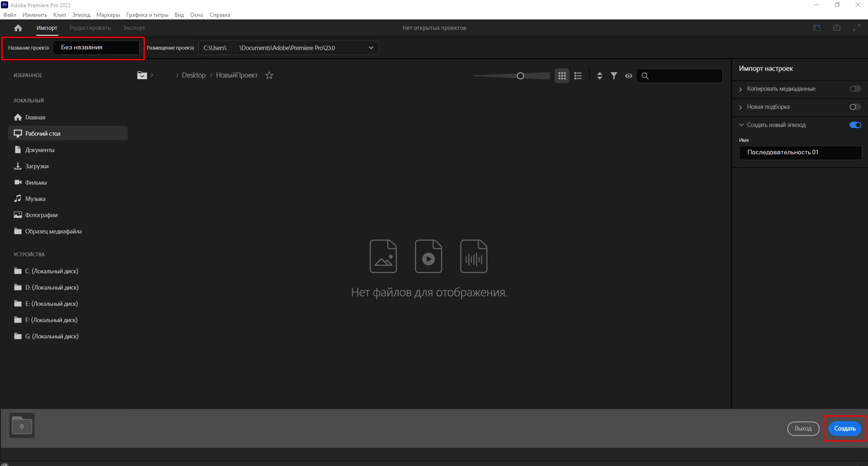This screenshot has width=868, height=466.
Task: Click Desktop in breadcrumb path
Action: click(194, 75)
